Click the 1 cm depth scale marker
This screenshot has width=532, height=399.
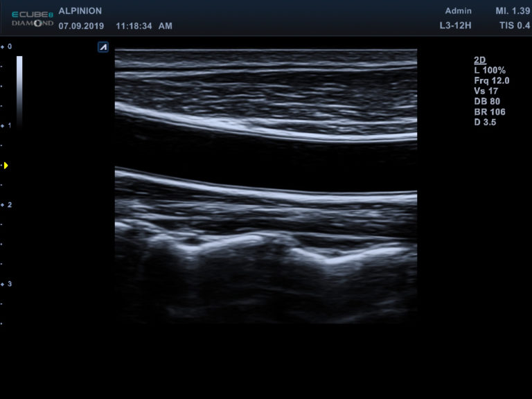pyautogui.click(x=7, y=126)
